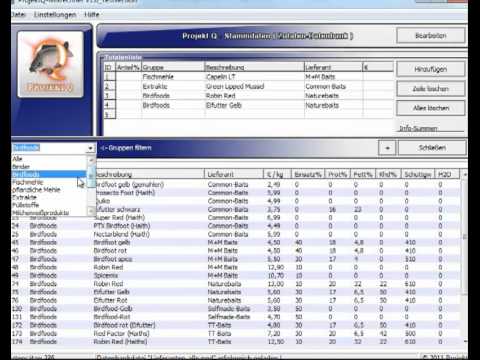Click the small plus button beside Schließen
480x360 pixels.
(387, 148)
